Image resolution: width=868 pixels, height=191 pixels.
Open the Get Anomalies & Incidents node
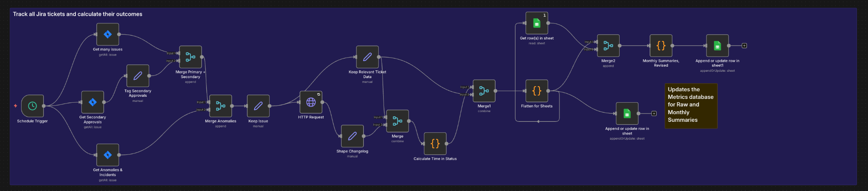point(108,155)
